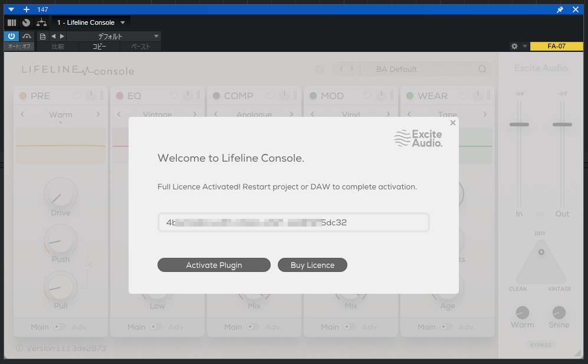
Task: Toggle the COMP module on/off dot
Action: coord(216,96)
